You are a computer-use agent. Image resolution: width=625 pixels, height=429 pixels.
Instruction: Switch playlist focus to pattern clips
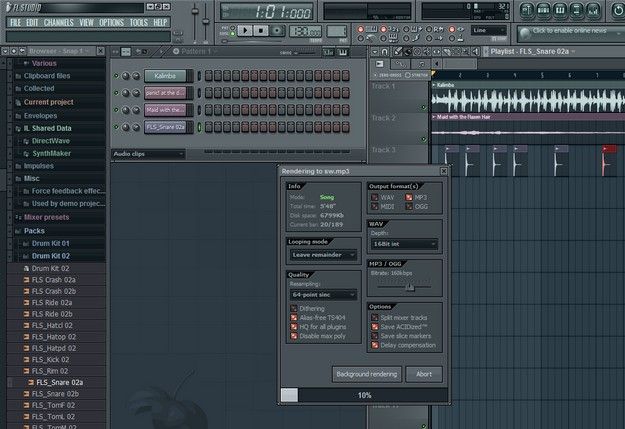coord(421,64)
